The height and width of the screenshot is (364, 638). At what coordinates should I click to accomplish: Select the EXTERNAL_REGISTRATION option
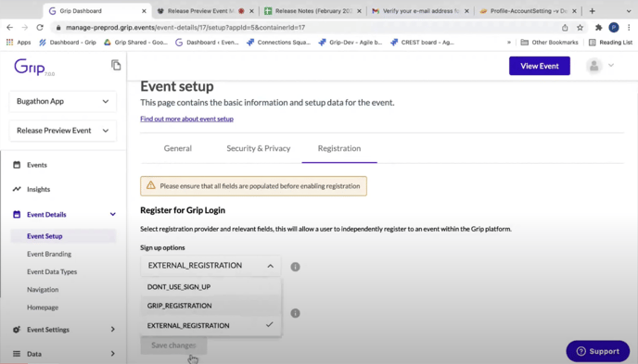coord(211,325)
